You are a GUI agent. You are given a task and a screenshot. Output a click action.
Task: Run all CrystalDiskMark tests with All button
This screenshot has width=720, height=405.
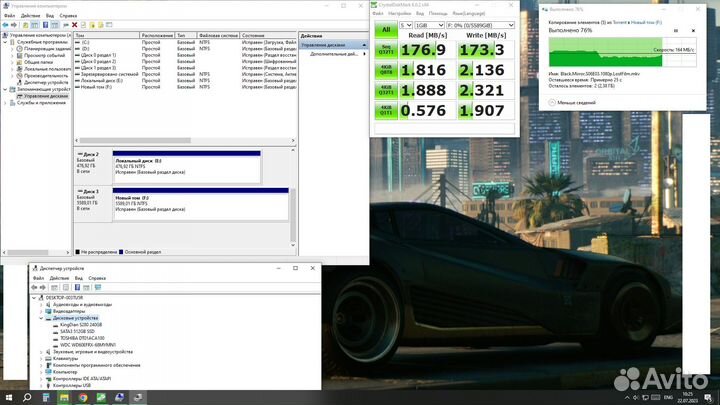point(386,29)
